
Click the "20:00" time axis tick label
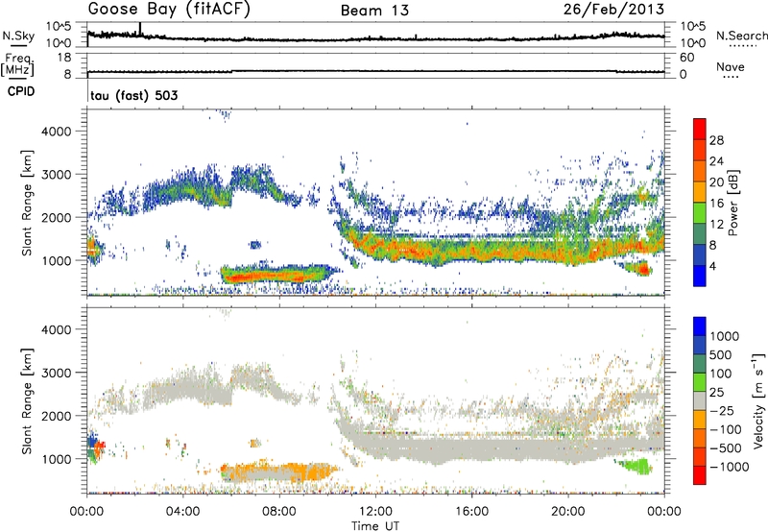click(x=568, y=512)
